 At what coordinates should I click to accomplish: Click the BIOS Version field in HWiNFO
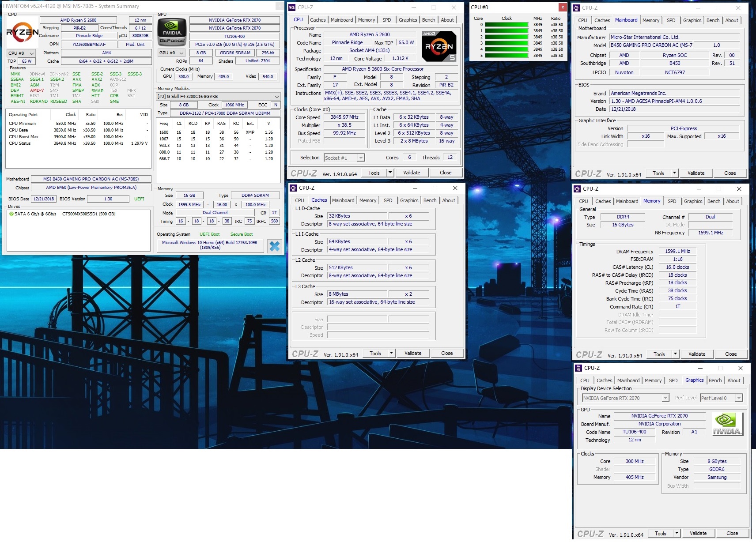[108, 199]
